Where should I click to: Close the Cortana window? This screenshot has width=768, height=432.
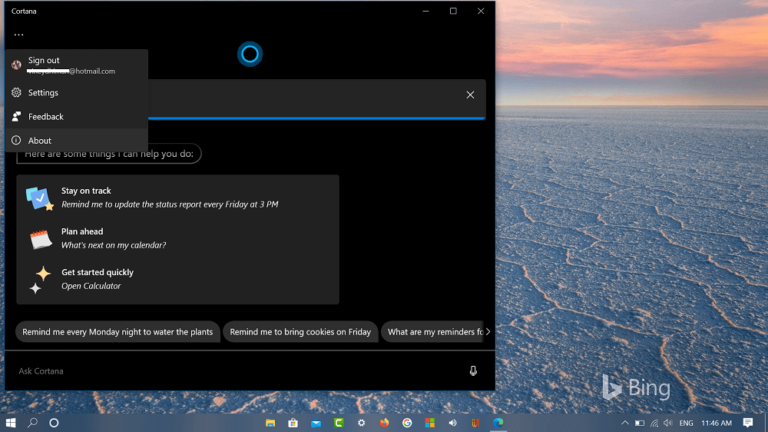click(481, 11)
